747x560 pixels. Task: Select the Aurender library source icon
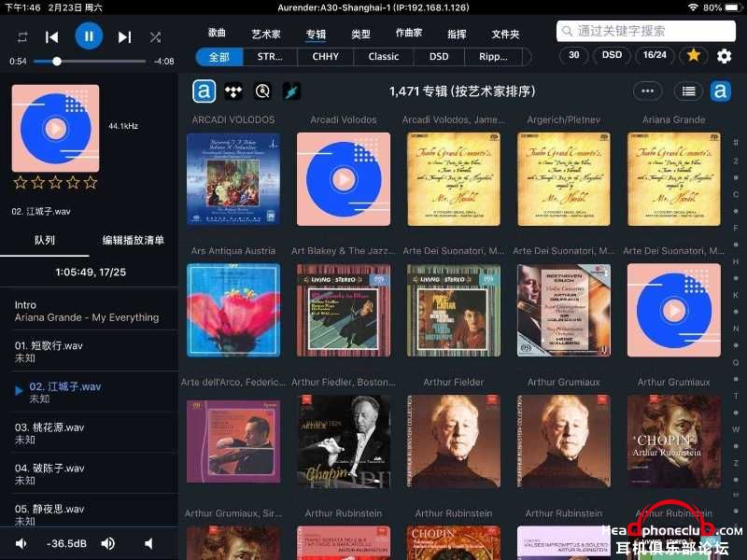coord(204,91)
